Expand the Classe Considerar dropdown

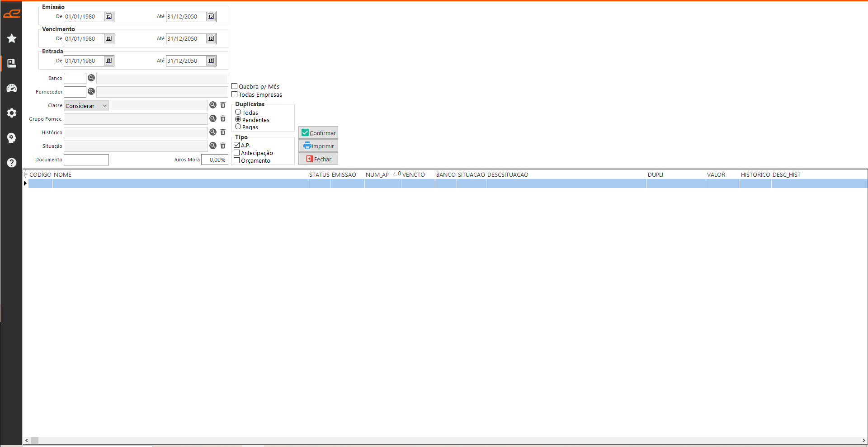[104, 106]
